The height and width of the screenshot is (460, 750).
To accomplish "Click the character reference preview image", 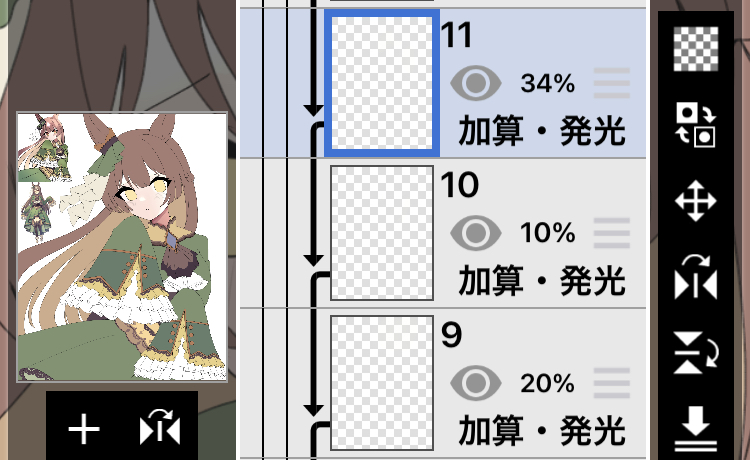I will coord(122,247).
